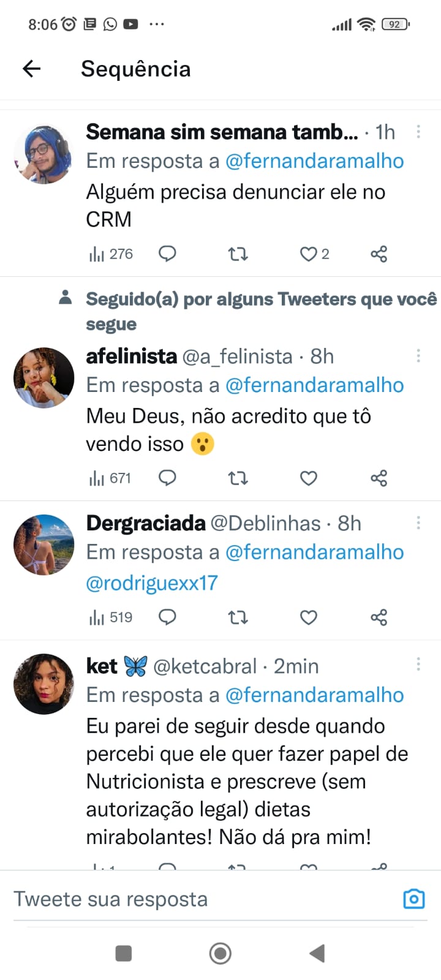441x980 pixels.
Task: Open the @rodriguexx17 mention link
Action: (152, 583)
